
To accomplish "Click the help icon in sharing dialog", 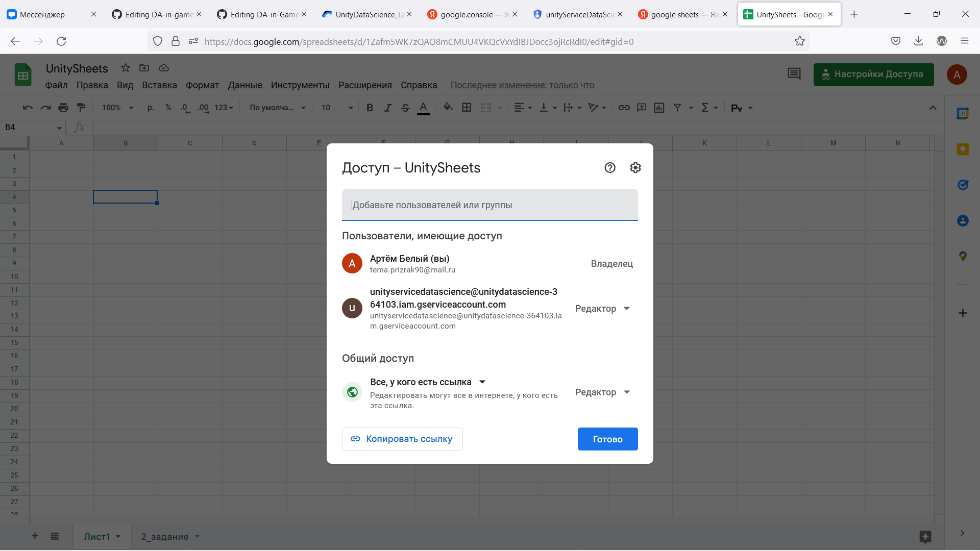I will click(610, 168).
